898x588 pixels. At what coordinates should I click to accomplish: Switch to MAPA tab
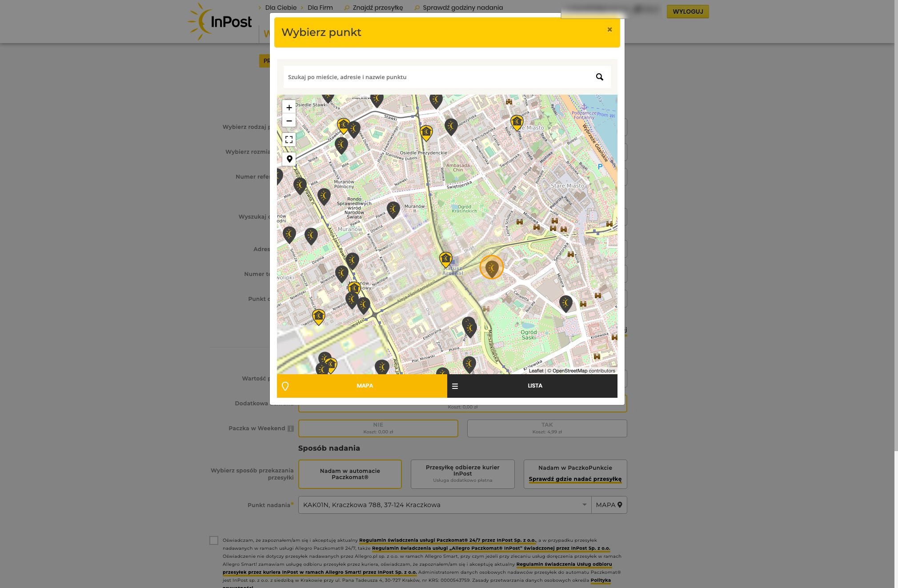(362, 386)
